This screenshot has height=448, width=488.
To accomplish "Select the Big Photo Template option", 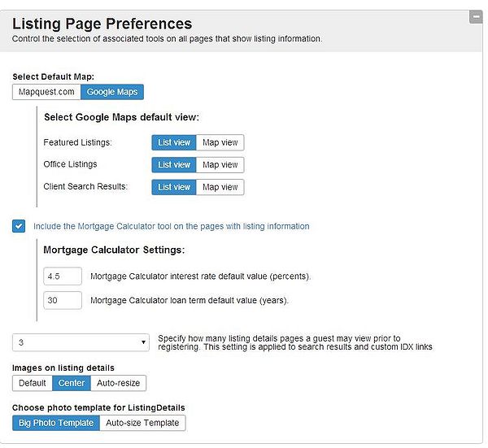I will pyautogui.click(x=56, y=423).
